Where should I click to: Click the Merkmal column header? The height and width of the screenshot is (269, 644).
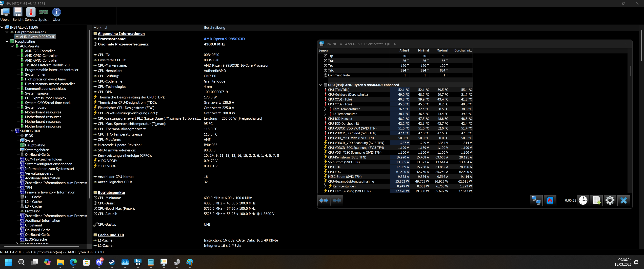[100, 28]
